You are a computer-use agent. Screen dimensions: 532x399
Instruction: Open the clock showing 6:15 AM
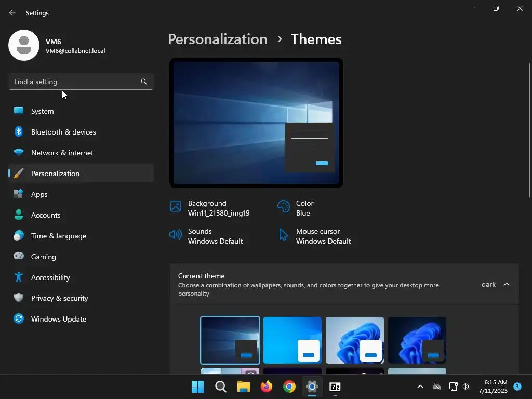point(493,387)
